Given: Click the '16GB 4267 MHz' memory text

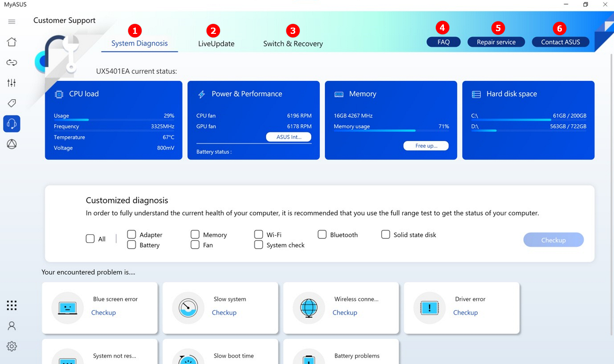Looking at the screenshot, I should [x=353, y=116].
